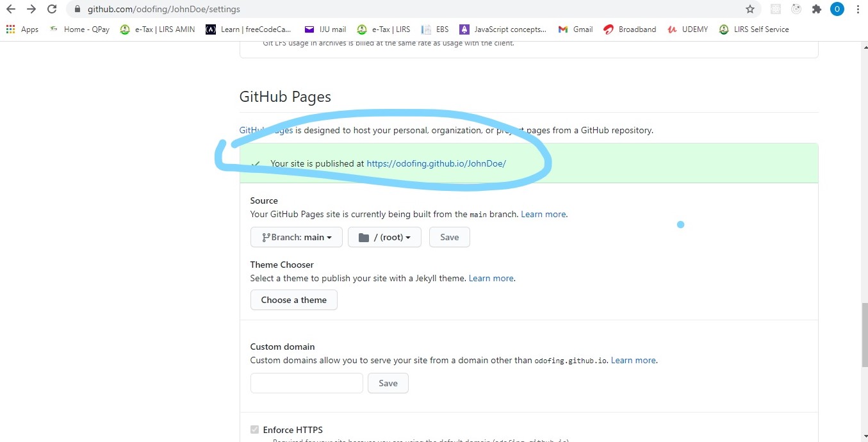
Task: Open EBS bookmark
Action: click(x=435, y=29)
